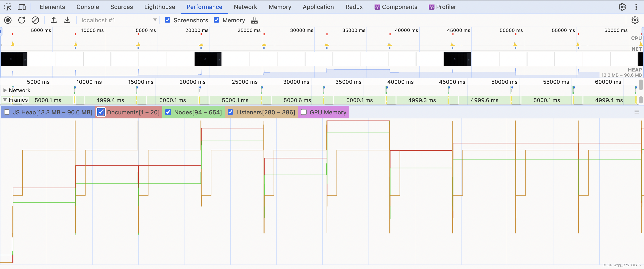The height and width of the screenshot is (269, 644).
Task: Click the load profile upload icon
Action: [x=53, y=20]
